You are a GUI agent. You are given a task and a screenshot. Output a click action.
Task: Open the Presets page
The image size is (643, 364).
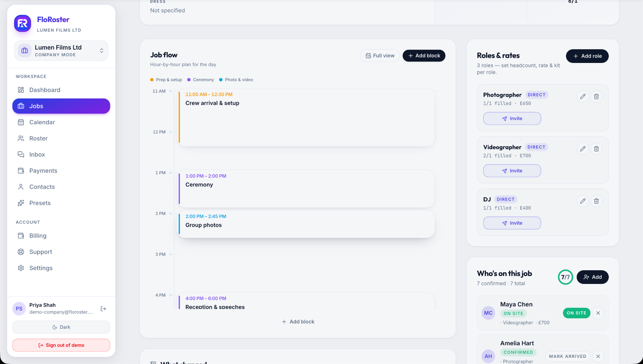[61, 203]
